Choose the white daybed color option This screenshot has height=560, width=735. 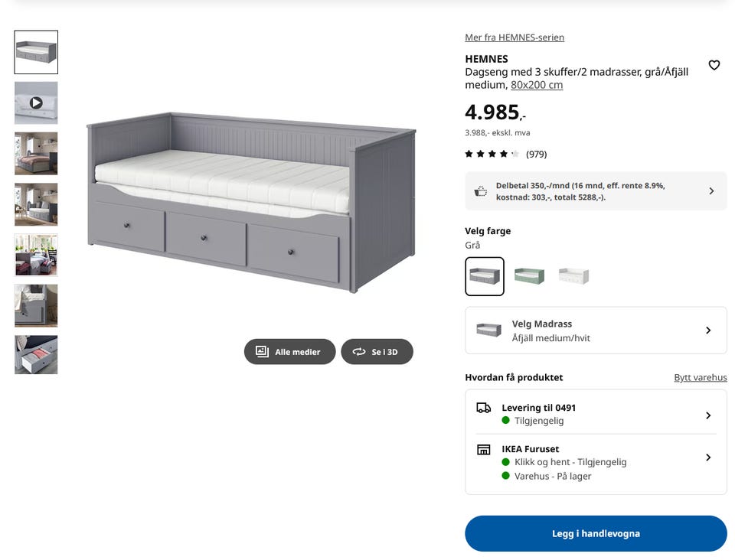573,276
